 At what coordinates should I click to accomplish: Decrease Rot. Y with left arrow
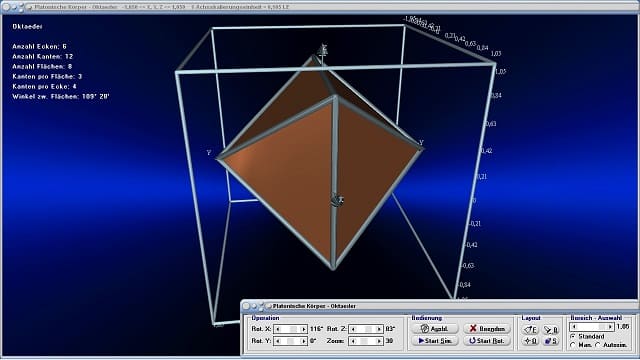click(x=278, y=341)
